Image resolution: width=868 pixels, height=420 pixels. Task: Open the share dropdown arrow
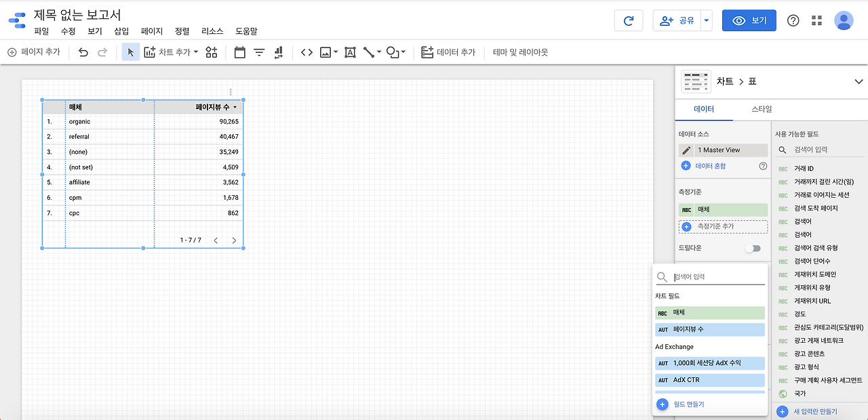(707, 20)
